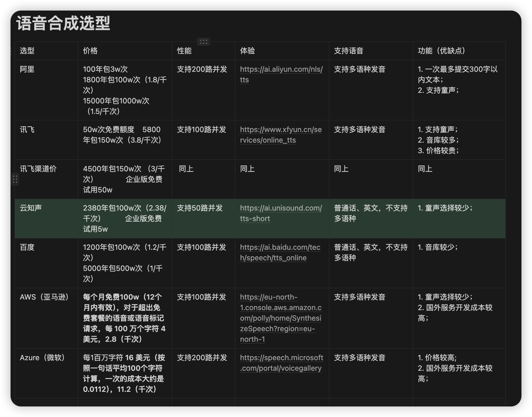Click 同上 in the 功能 column

[x=425, y=169]
